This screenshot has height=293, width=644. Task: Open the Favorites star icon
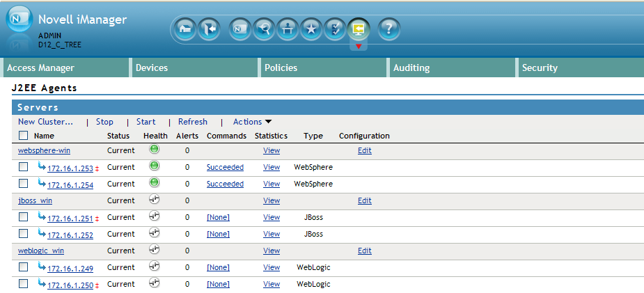[311, 29]
